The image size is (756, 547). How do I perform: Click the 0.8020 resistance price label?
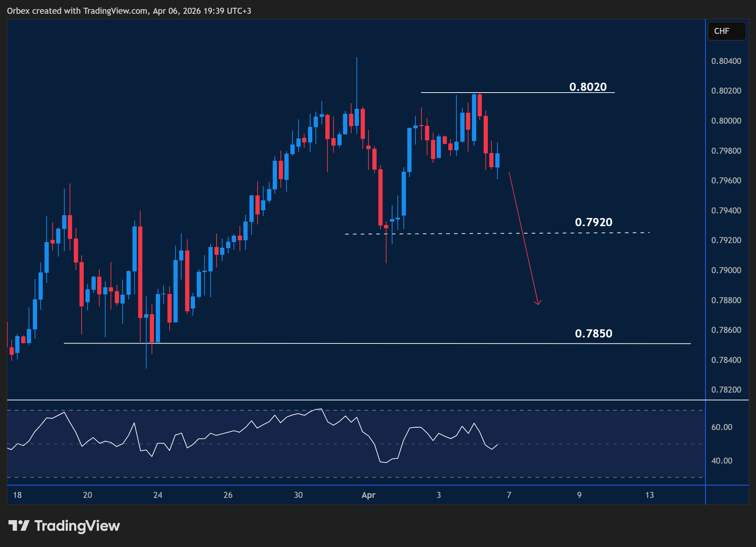(x=587, y=87)
